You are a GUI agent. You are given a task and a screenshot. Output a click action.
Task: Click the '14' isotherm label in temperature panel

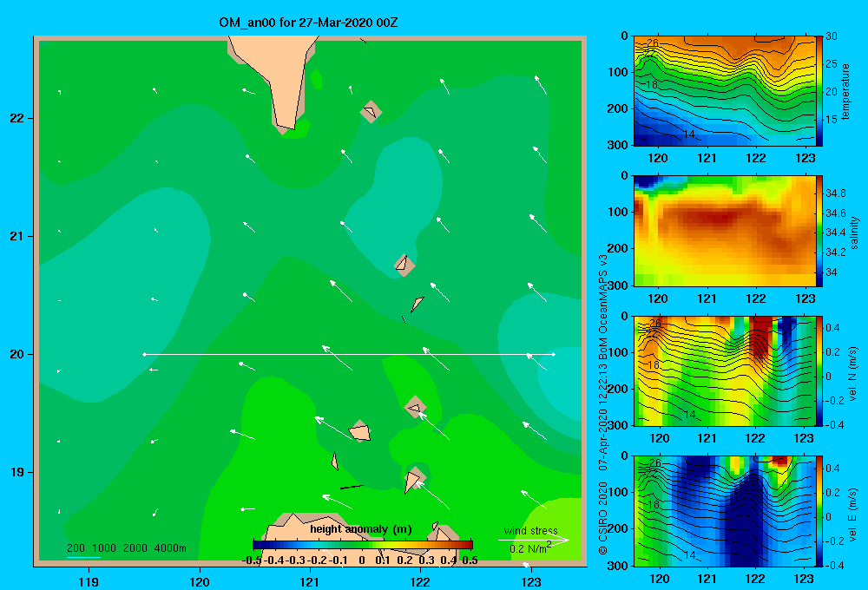tap(688, 134)
